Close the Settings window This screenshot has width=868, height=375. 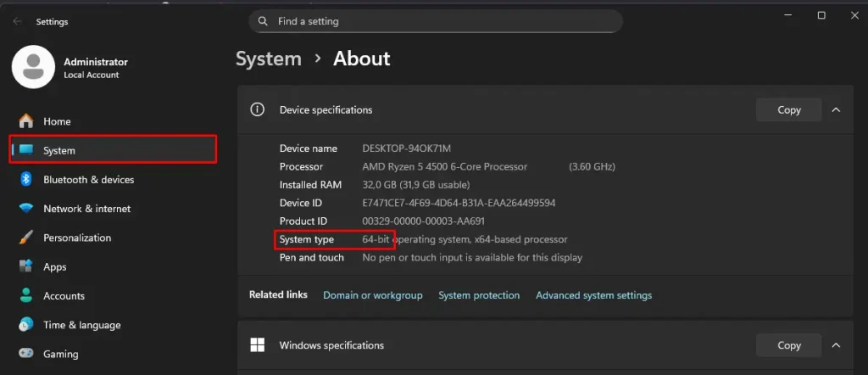(854, 15)
